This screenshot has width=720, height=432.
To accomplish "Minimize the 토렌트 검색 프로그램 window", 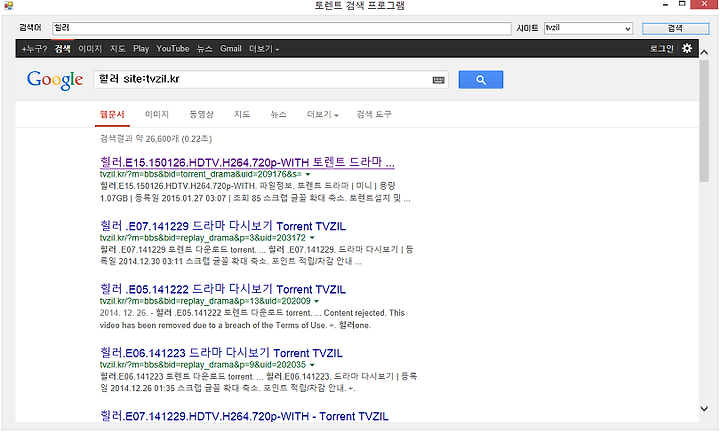I will pyautogui.click(x=665, y=5).
